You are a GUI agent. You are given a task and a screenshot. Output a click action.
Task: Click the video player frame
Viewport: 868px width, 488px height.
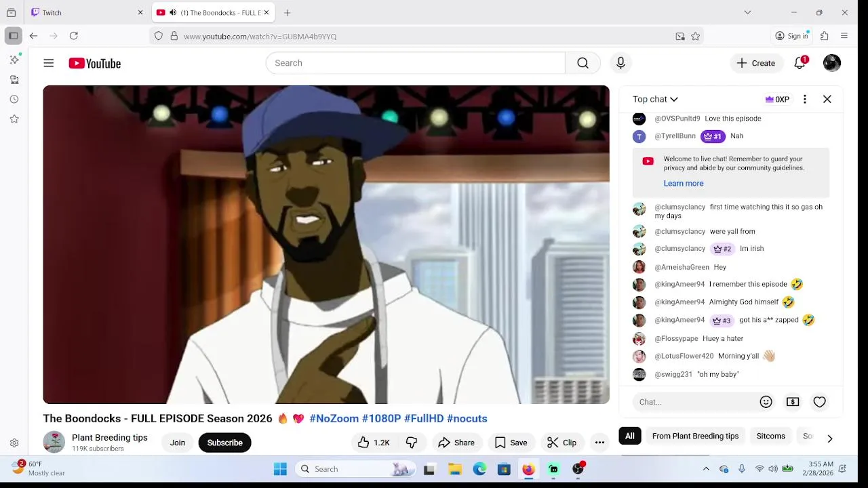click(x=326, y=245)
